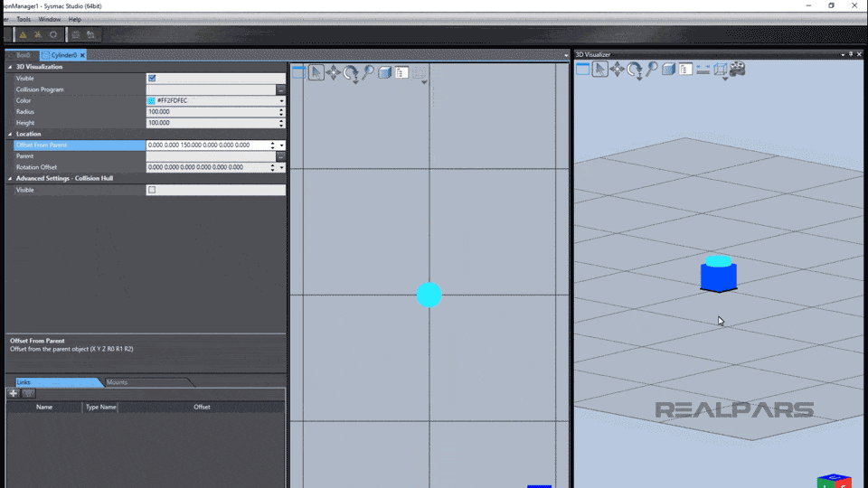Click the film camera record icon in 3D Visualizer
Screen dimensions: 868x488
point(738,70)
